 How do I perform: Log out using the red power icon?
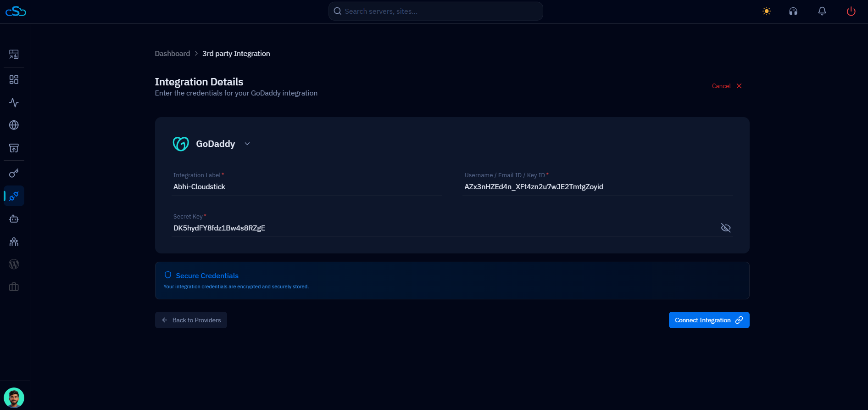coord(851,11)
